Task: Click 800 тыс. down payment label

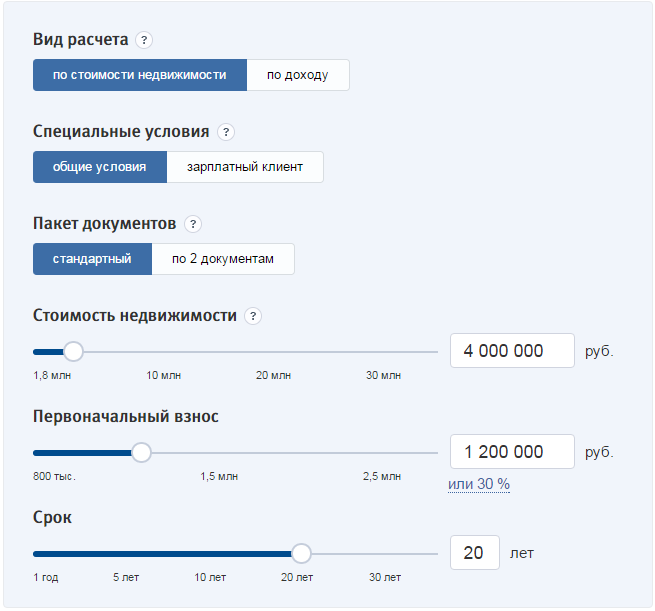Action: click(54, 477)
